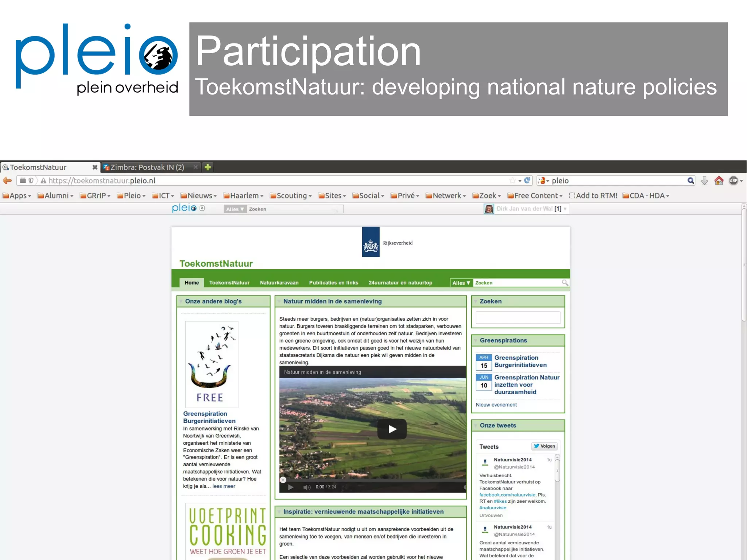Screen dimensions: 747x560
Task: Open the Free Content bookmark folder
Action: (535, 196)
